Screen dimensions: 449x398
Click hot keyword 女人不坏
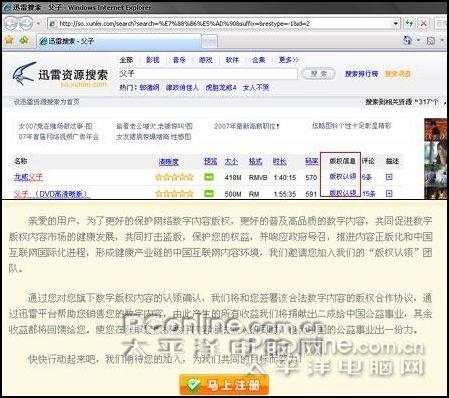click(256, 88)
